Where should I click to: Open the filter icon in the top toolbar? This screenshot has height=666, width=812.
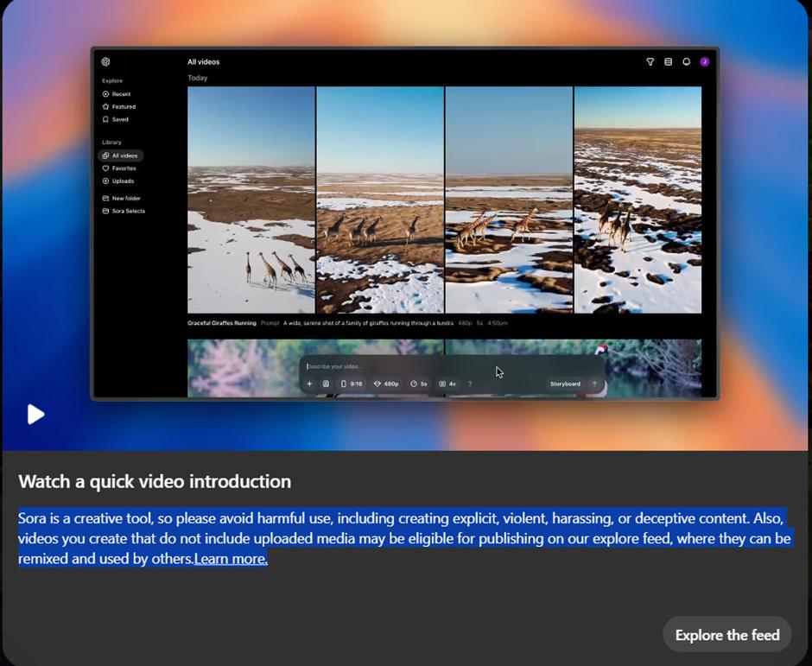tap(650, 62)
